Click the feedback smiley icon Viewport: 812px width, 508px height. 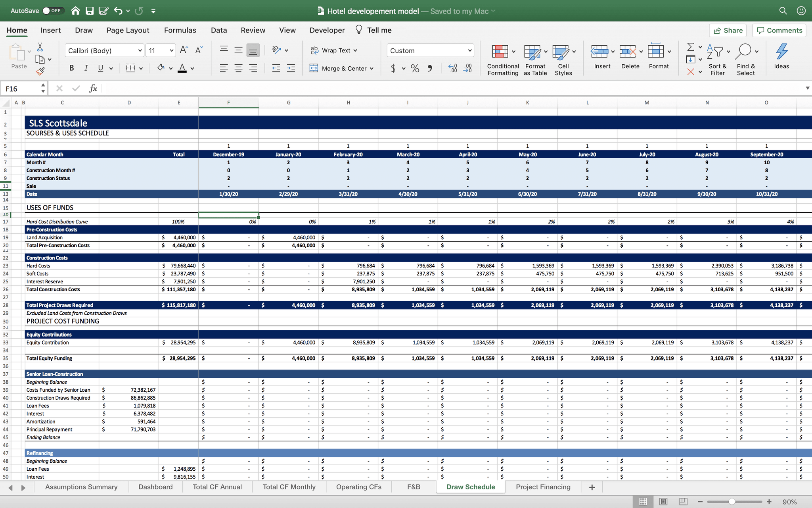pyautogui.click(x=801, y=11)
